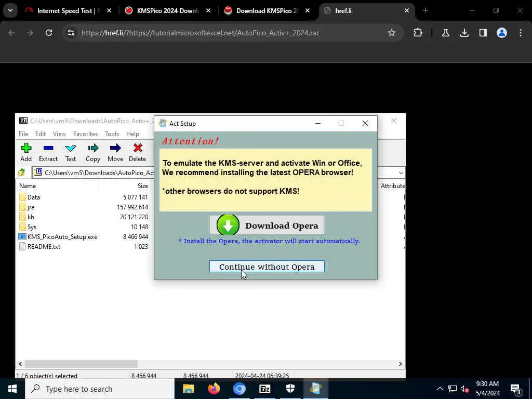The height and width of the screenshot is (399, 532).
Task: Open Chrome Labs flask icon
Action: pyautogui.click(x=445, y=33)
